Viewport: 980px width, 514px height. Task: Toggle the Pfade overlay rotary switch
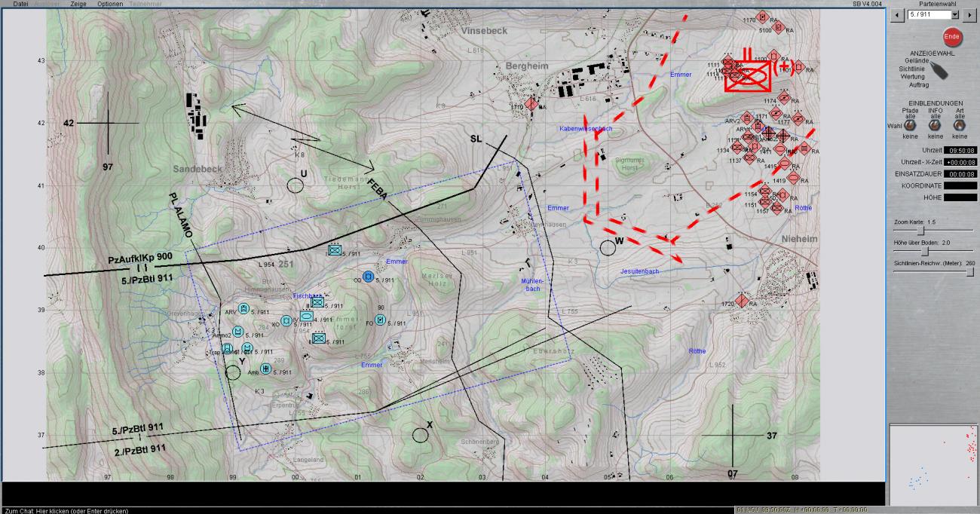910,126
